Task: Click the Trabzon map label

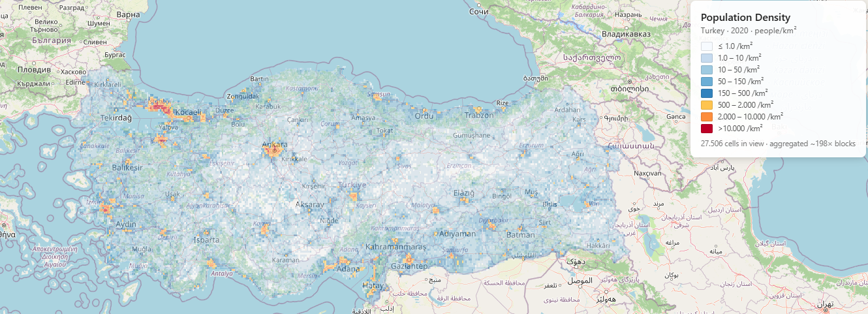Action: point(480,116)
